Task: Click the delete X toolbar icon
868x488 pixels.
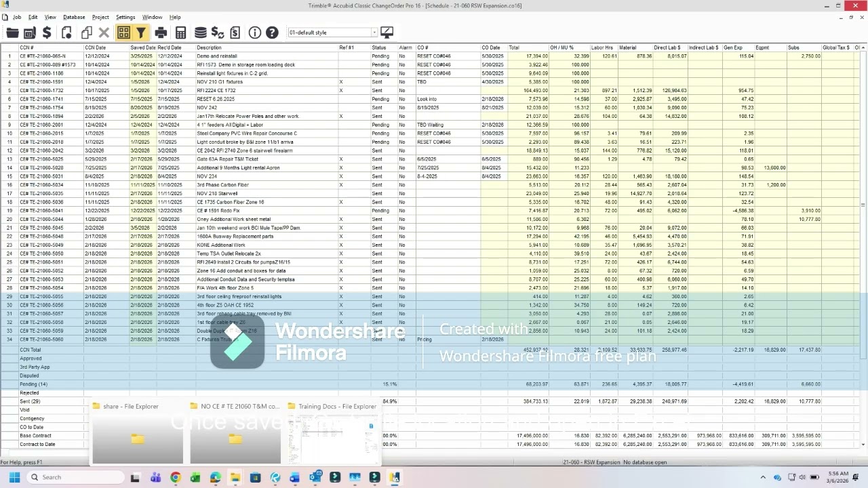Action: tap(104, 33)
